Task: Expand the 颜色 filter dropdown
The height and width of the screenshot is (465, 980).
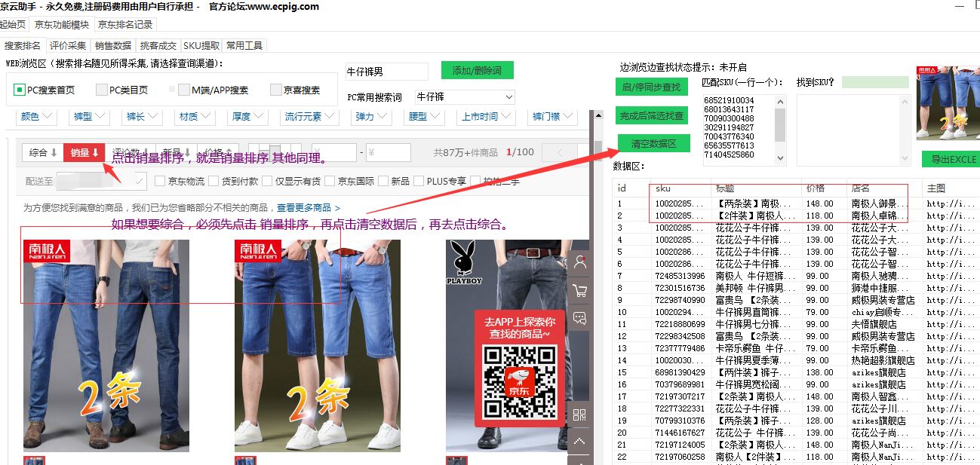Action: [x=37, y=117]
